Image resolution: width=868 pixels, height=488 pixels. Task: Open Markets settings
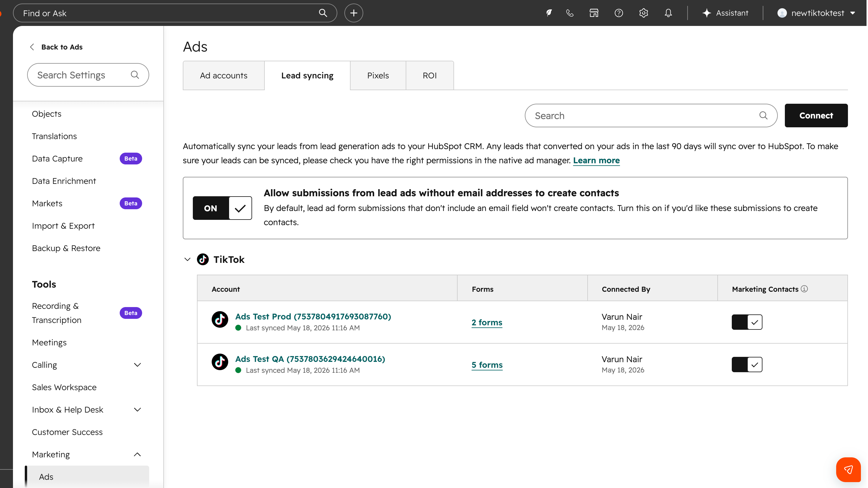[47, 203]
